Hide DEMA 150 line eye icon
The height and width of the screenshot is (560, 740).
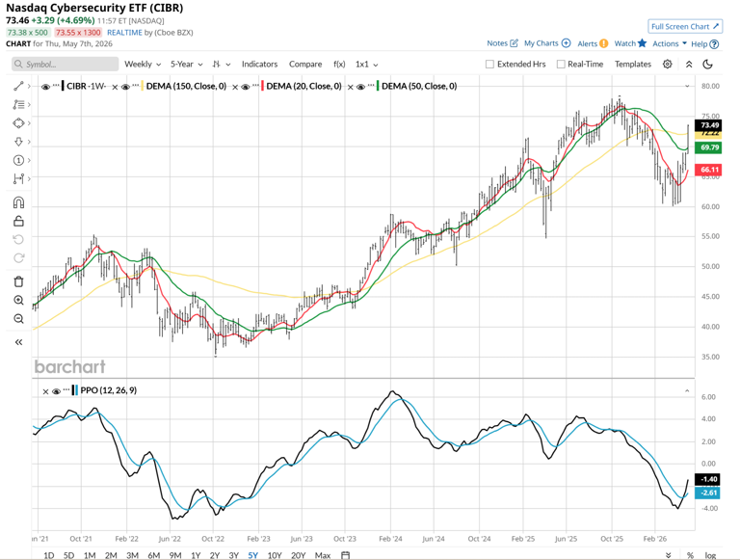pos(125,87)
